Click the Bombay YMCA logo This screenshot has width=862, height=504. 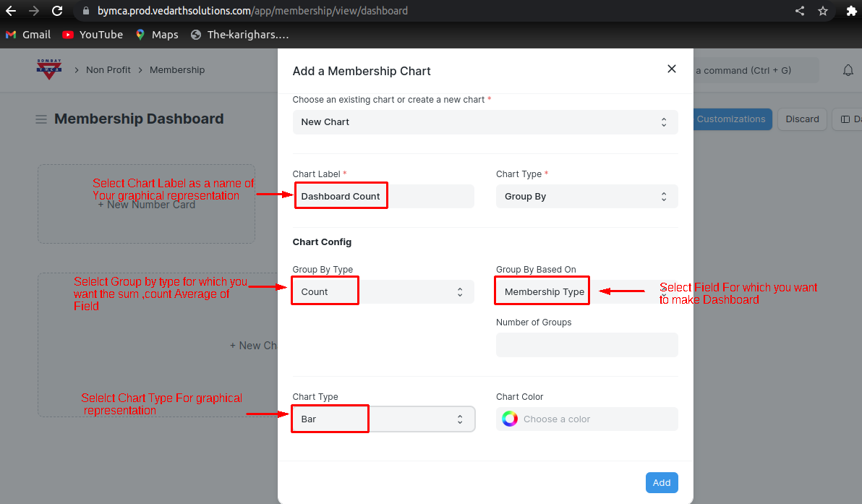point(49,69)
